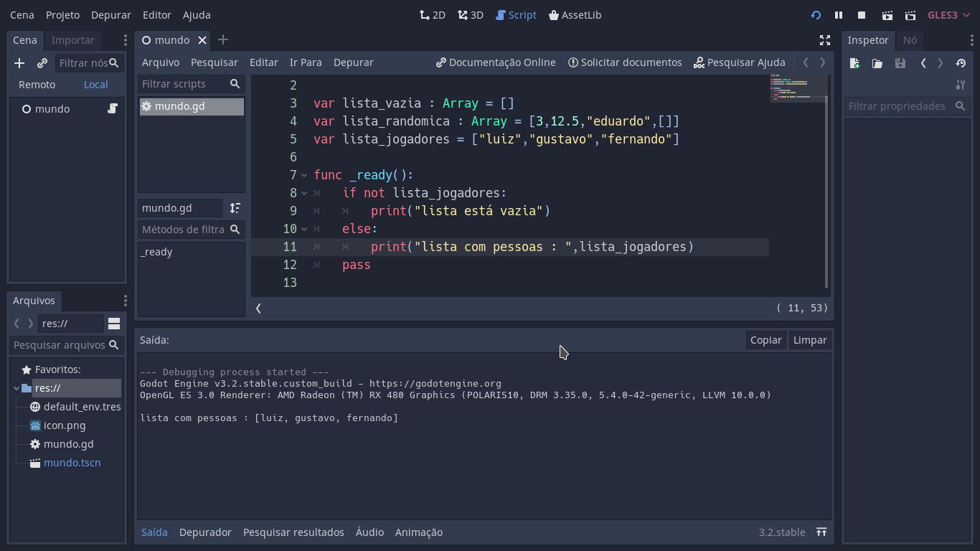Open the Ajuda menu

tap(197, 15)
